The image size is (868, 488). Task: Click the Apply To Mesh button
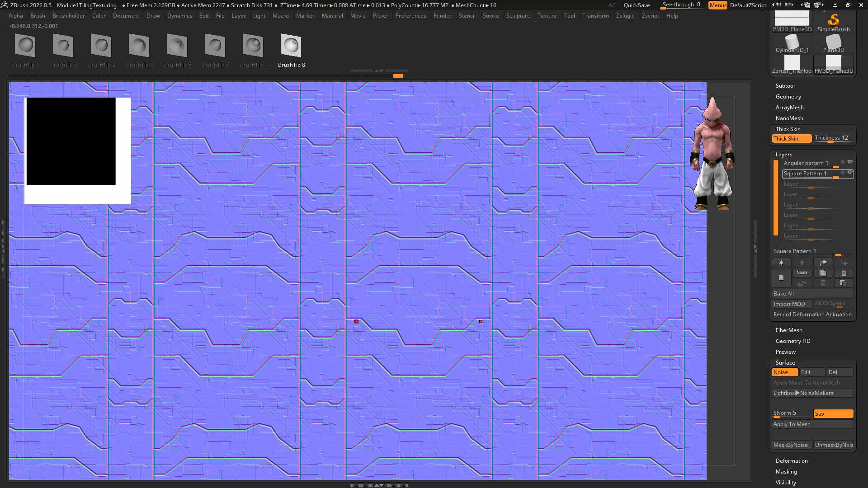click(x=812, y=424)
